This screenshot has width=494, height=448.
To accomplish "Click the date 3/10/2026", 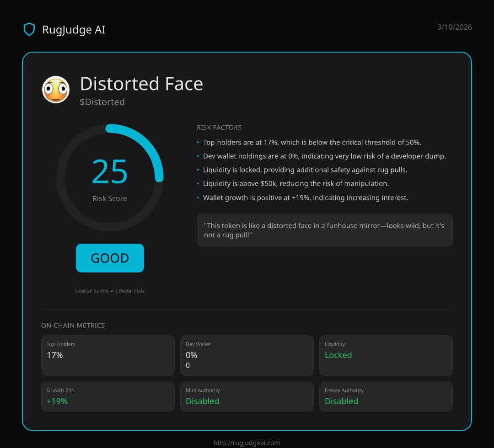I will tap(454, 27).
